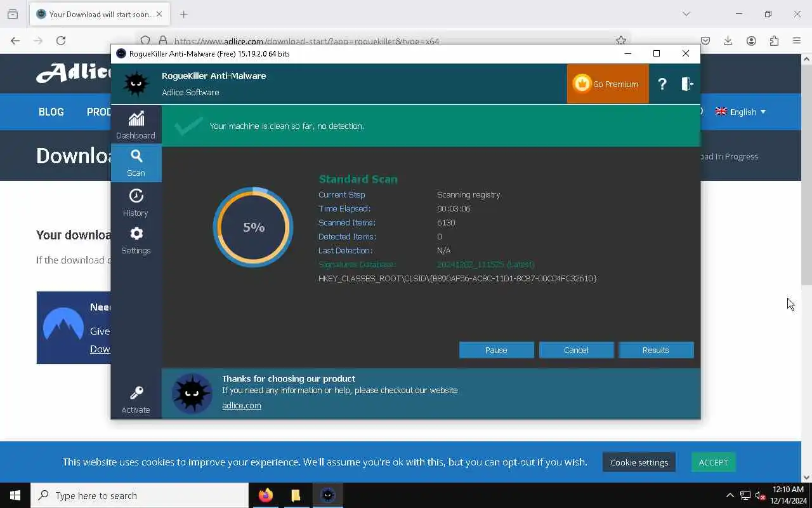Open the help question mark icon
The height and width of the screenshot is (508, 812).
coord(662,84)
